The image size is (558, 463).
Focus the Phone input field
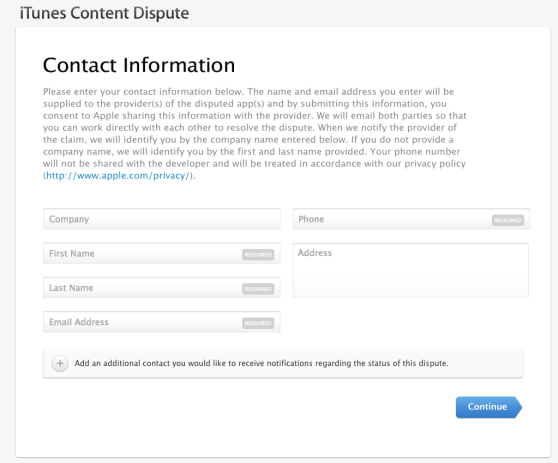411,219
